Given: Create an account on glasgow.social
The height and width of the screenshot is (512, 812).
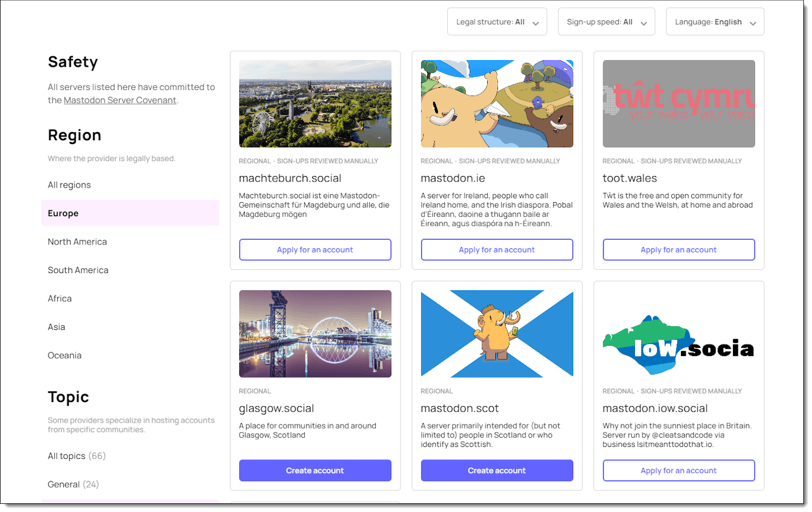Looking at the screenshot, I should pos(315,470).
